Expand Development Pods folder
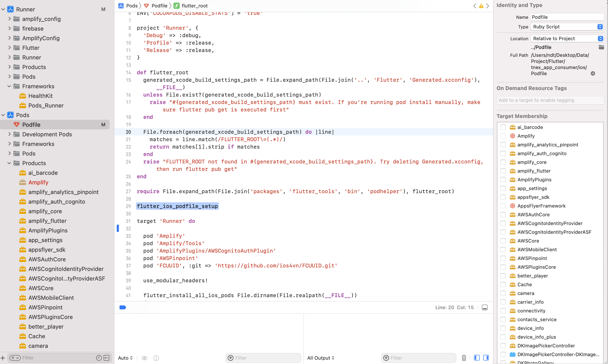The image size is (608, 364). [x=9, y=134]
